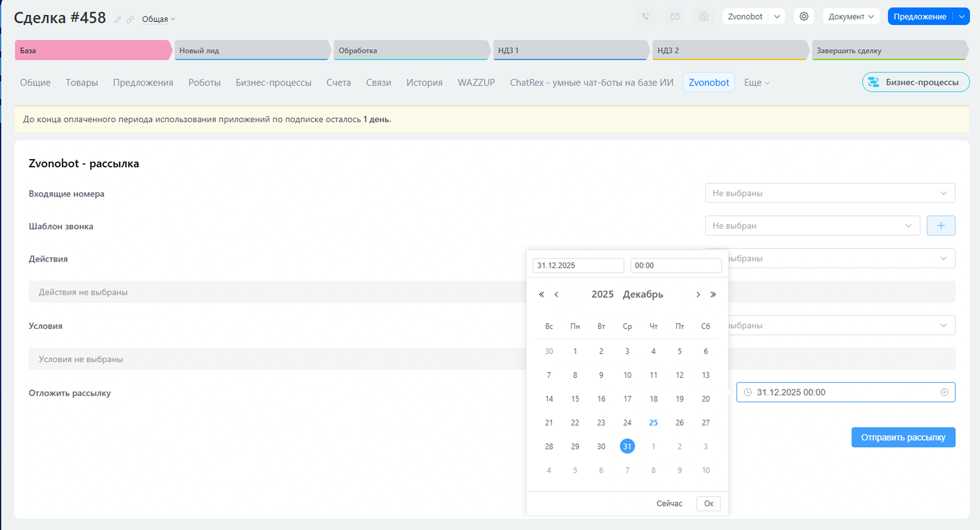Select December 25 in calendar
The height and width of the screenshot is (530, 980).
point(653,423)
